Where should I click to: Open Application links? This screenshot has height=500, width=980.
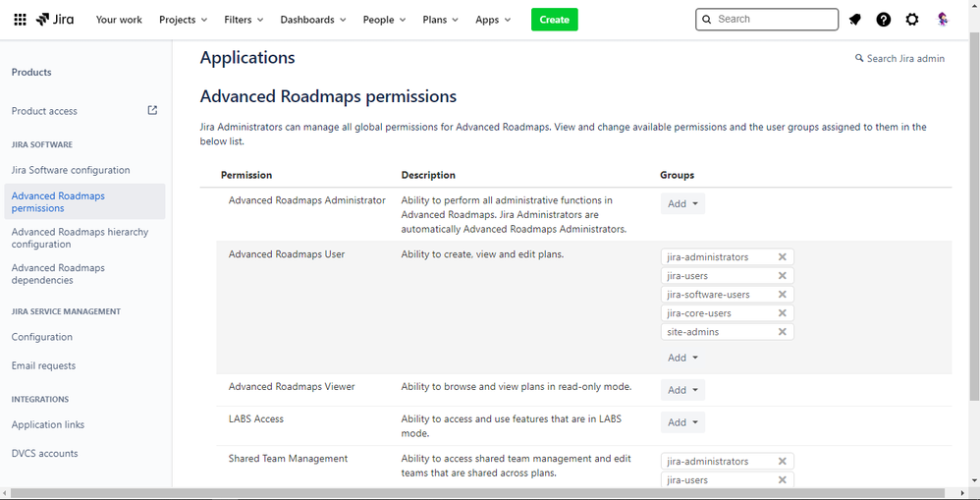(47, 424)
